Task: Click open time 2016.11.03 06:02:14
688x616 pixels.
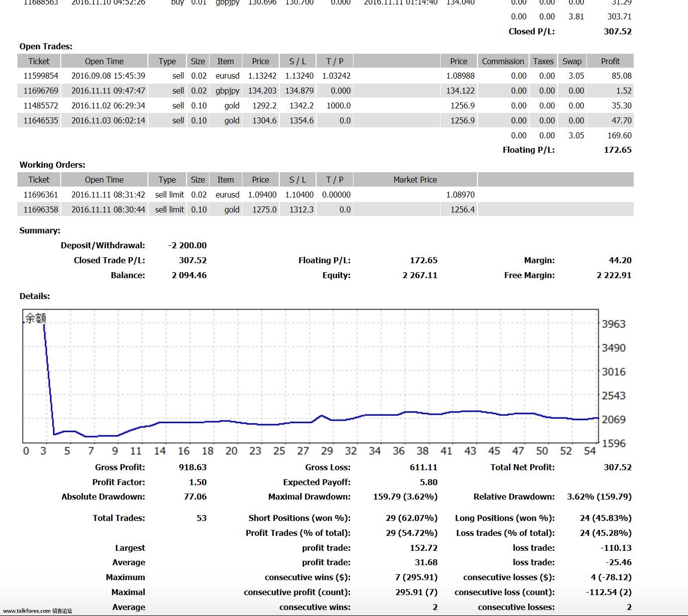Action: click(x=108, y=120)
